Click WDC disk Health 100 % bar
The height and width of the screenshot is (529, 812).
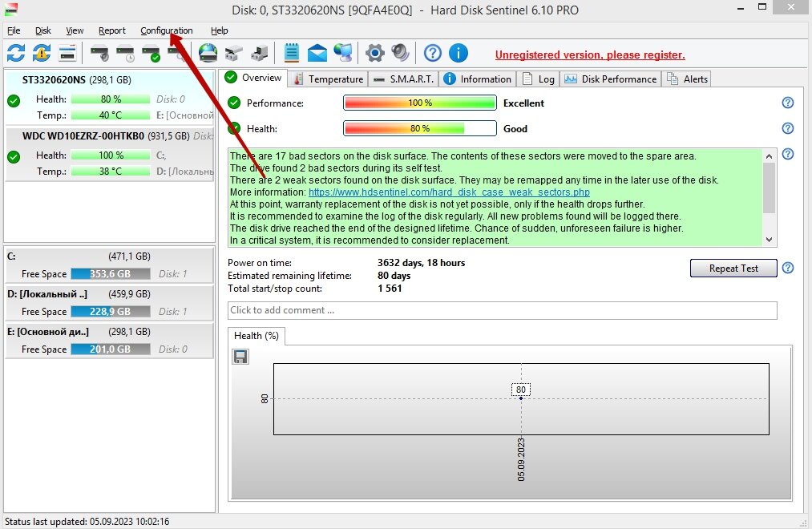tap(111, 155)
